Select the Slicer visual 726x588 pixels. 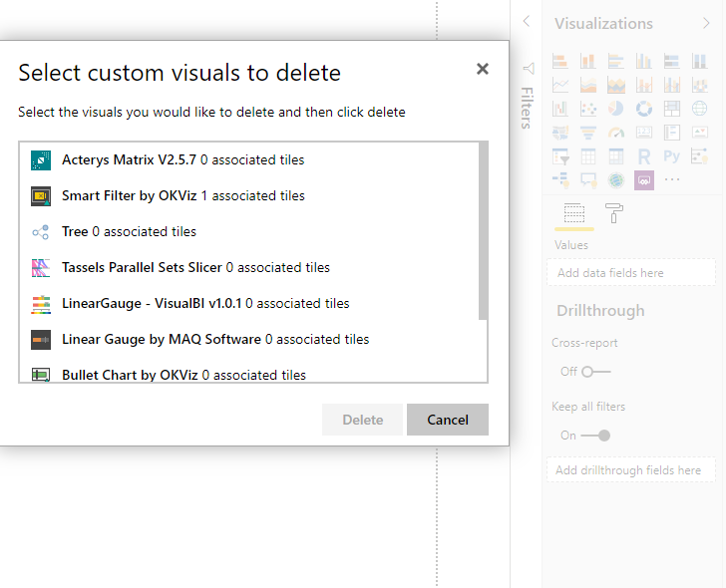[560, 156]
